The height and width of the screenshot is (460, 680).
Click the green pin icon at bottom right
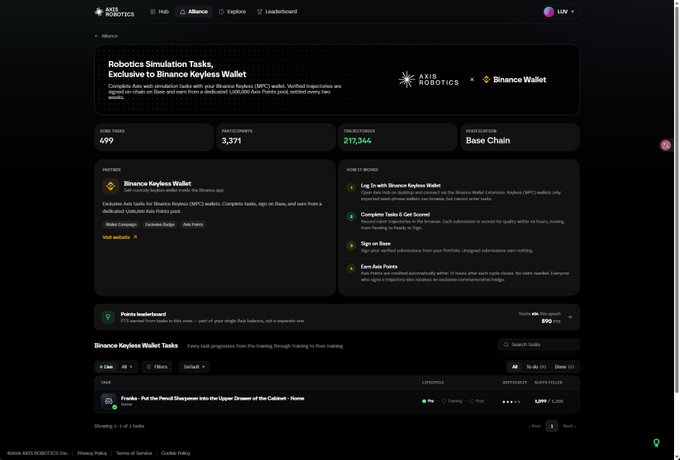[657, 443]
